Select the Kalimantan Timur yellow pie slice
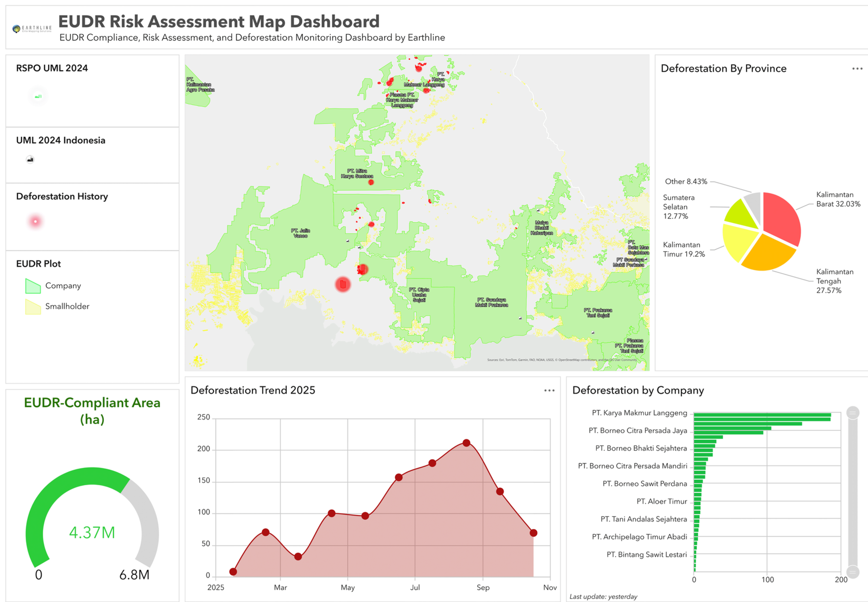The width and height of the screenshot is (868, 602). 738,241
